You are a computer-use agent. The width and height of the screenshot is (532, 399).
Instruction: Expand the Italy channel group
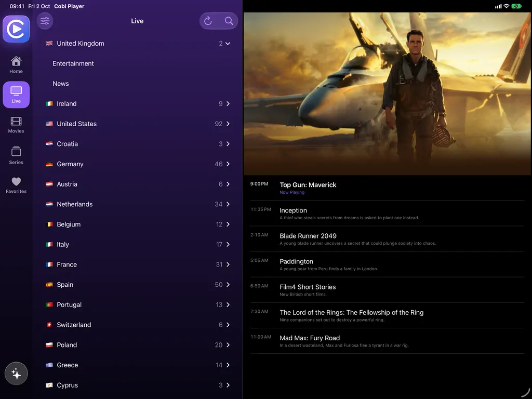tap(137, 244)
